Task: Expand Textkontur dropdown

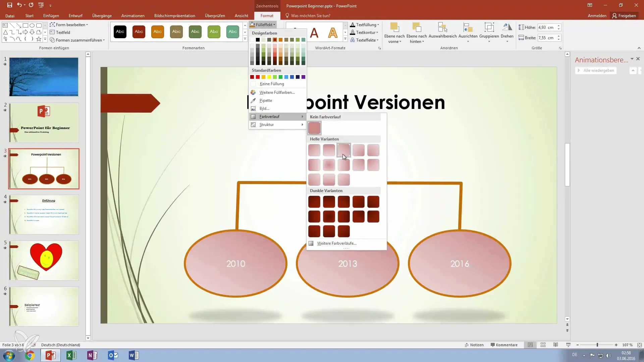Action: point(364,33)
